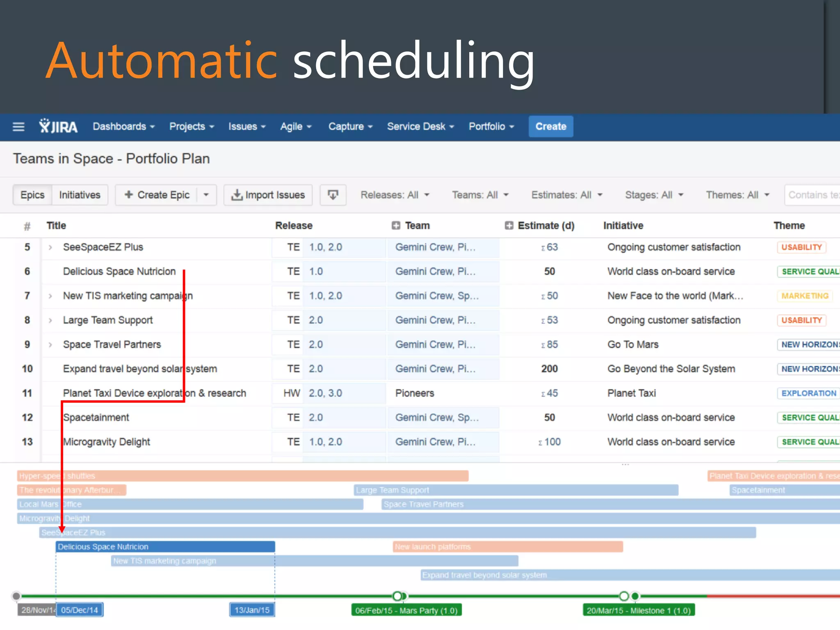The image size is (840, 630).
Task: Click the Create Epic button
Action: point(157,195)
